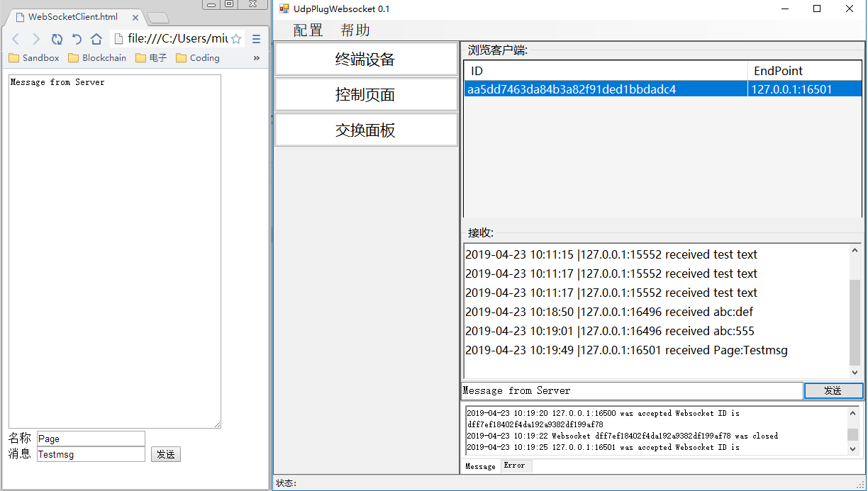Close the WebSocketClient.html tab

(135, 17)
